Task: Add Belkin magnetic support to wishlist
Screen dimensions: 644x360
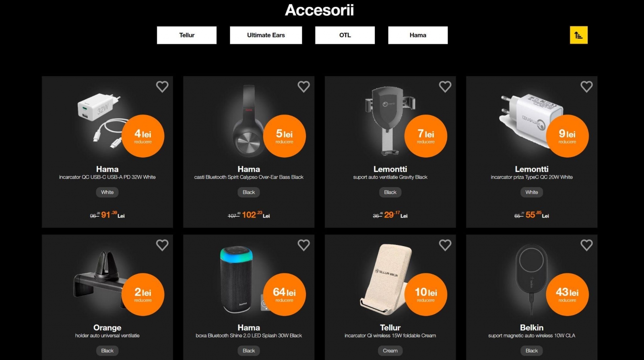Action: point(586,245)
